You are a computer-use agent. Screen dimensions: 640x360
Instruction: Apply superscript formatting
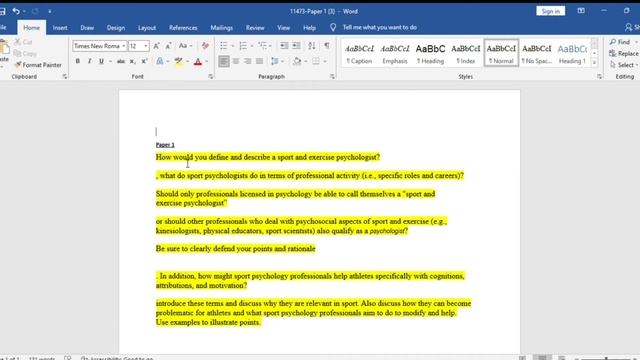144,61
